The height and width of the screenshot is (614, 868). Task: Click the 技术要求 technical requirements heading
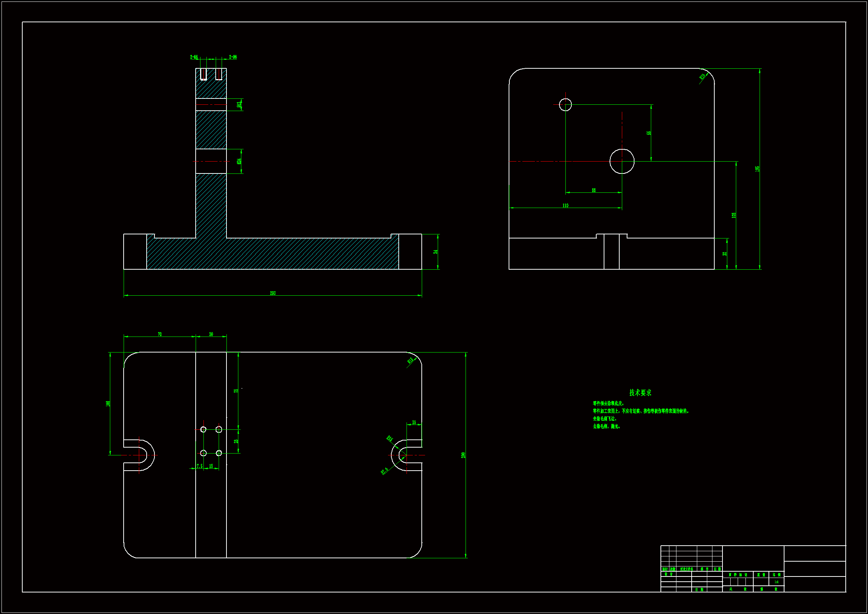pos(640,393)
